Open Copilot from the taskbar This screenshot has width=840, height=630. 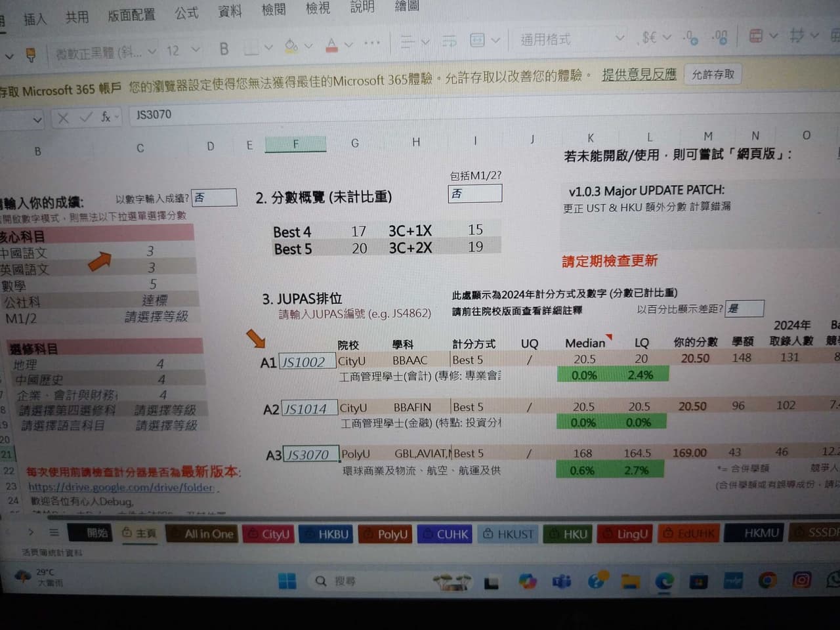coord(527,581)
